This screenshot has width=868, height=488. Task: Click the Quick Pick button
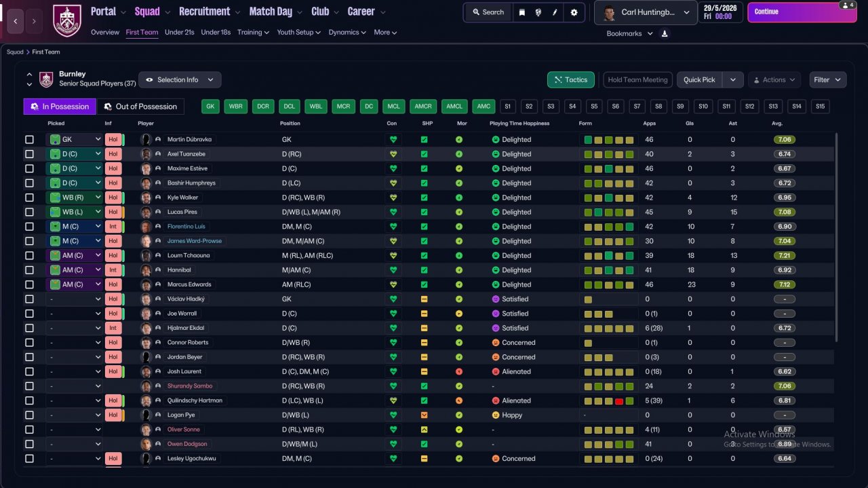(699, 80)
